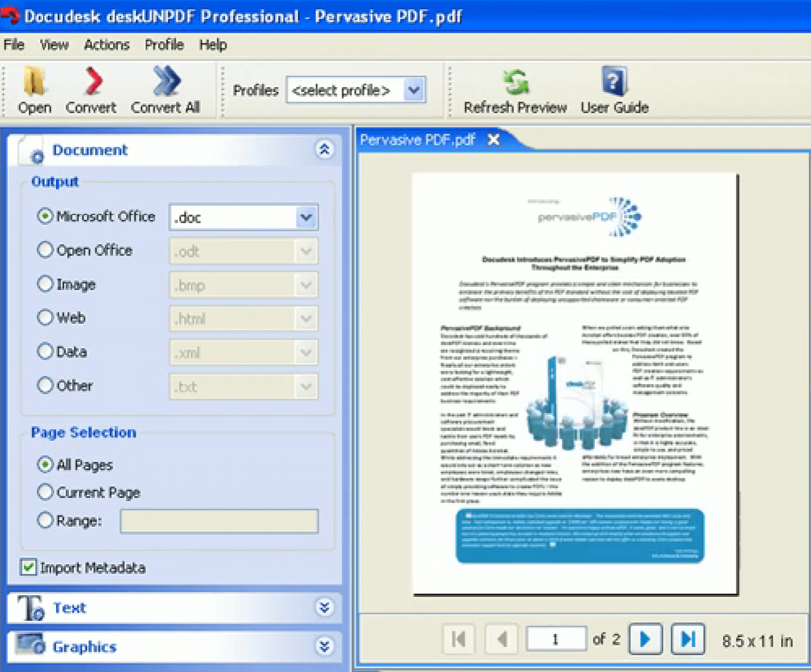Choose the Current Page selection option
The image size is (811, 672).
[46, 491]
